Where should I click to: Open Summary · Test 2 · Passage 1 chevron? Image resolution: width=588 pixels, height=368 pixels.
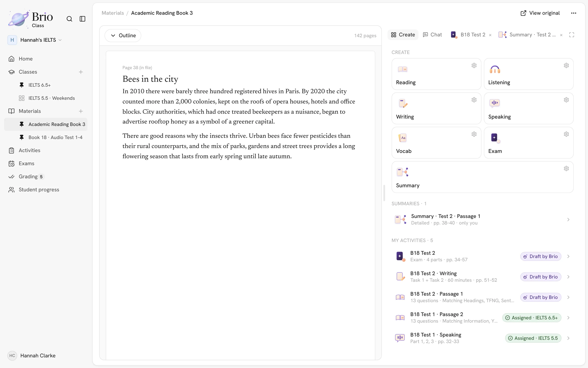coord(568,220)
